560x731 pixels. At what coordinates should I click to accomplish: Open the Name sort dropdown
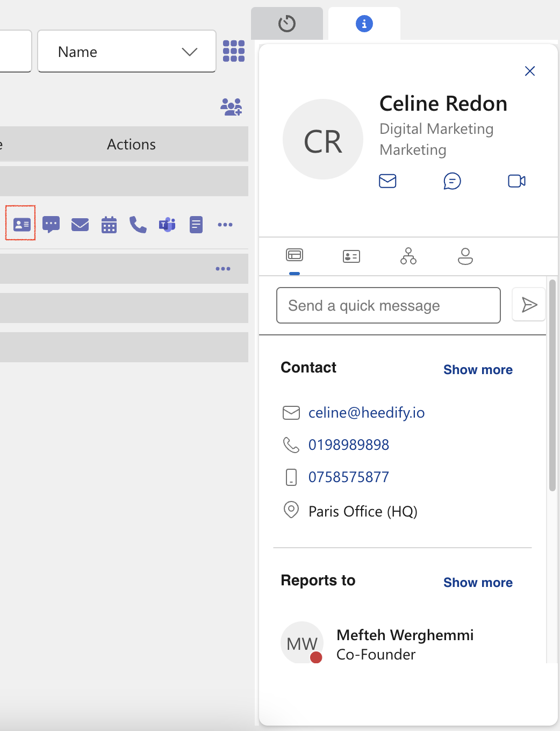click(127, 52)
